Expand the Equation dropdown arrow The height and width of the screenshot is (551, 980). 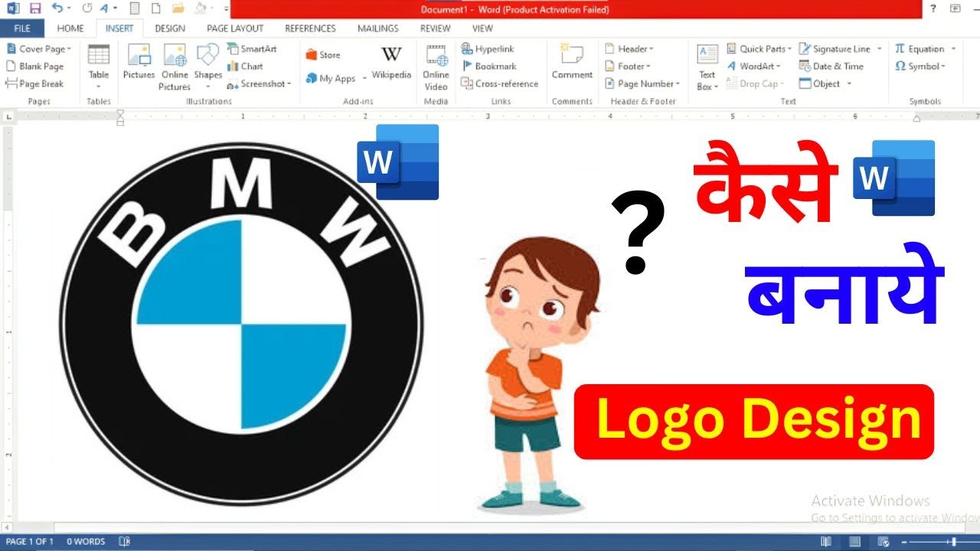(x=954, y=49)
